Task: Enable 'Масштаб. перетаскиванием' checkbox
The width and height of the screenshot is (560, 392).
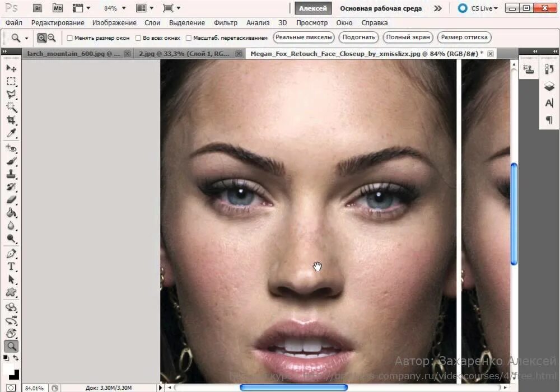Action: click(x=189, y=38)
